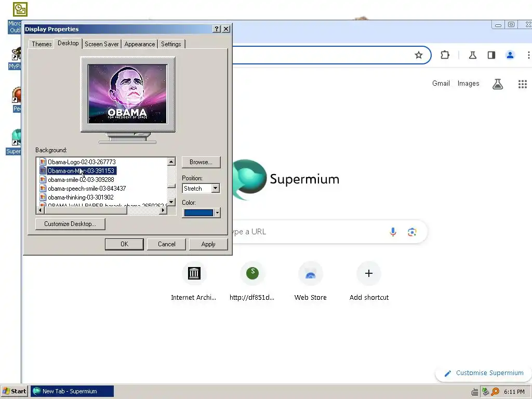This screenshot has width=532, height=399.
Task: Click the background list scroll-down arrow
Action: pos(171,202)
